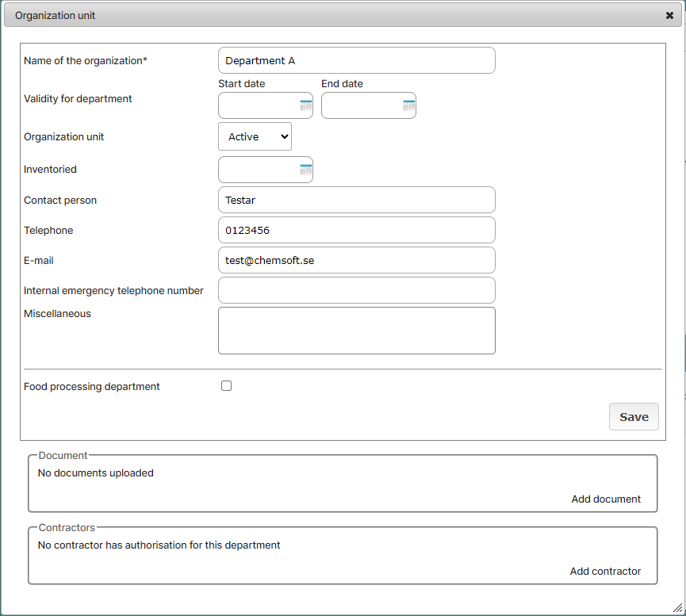The width and height of the screenshot is (686, 616).
Task: Click the Add contractor link
Action: (605, 572)
